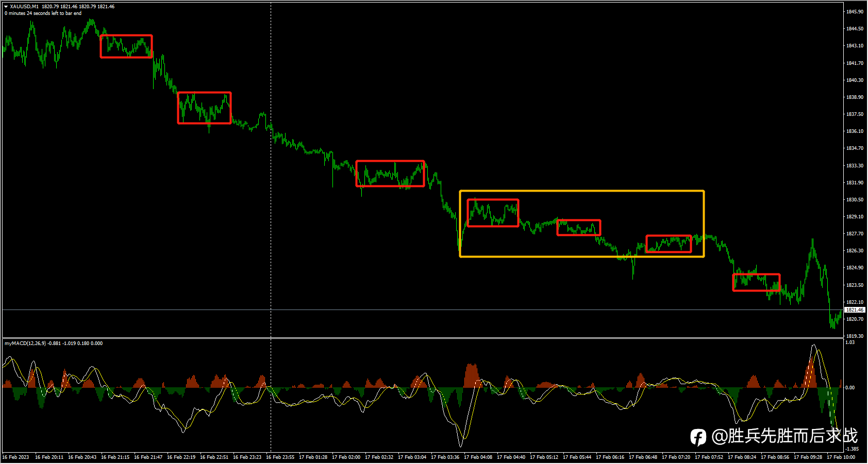Click the "16 Feb 20:11" time label
The image size is (868, 464).
coord(49,457)
